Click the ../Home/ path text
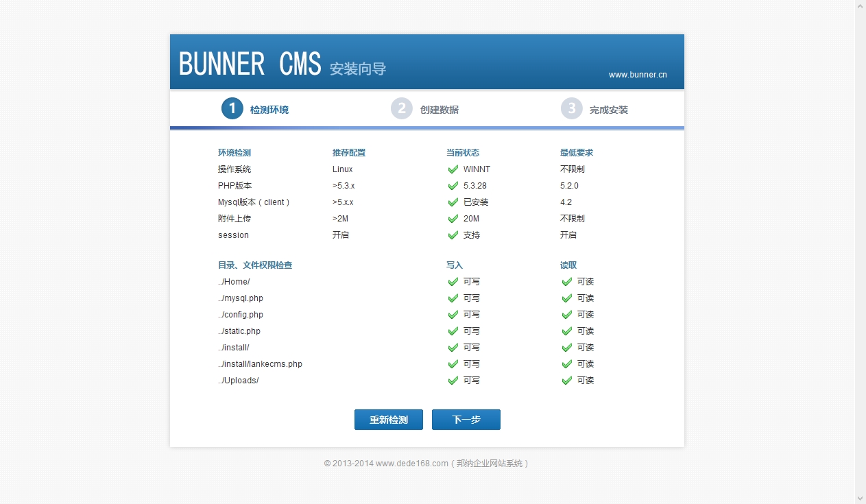The image size is (866, 504). (234, 282)
